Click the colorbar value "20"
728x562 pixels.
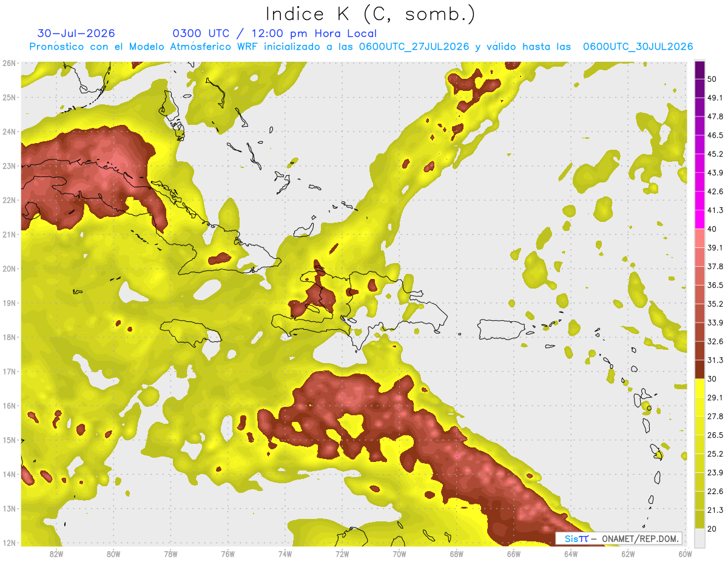(713, 529)
